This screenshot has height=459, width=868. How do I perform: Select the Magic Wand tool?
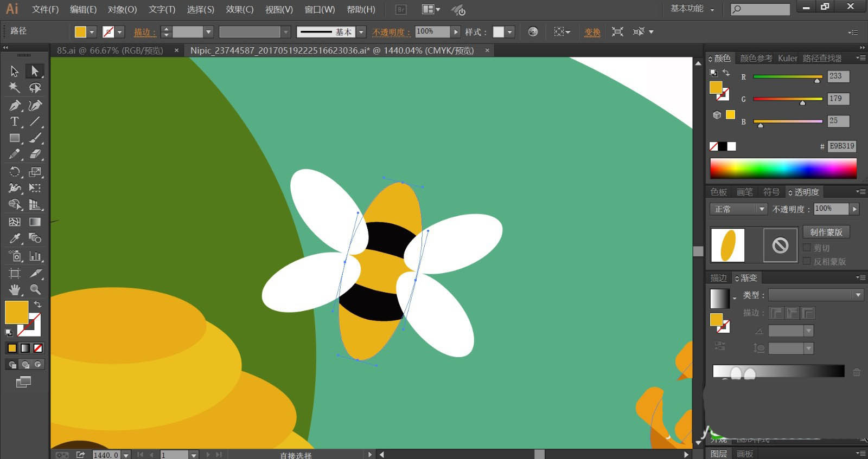[x=15, y=88]
